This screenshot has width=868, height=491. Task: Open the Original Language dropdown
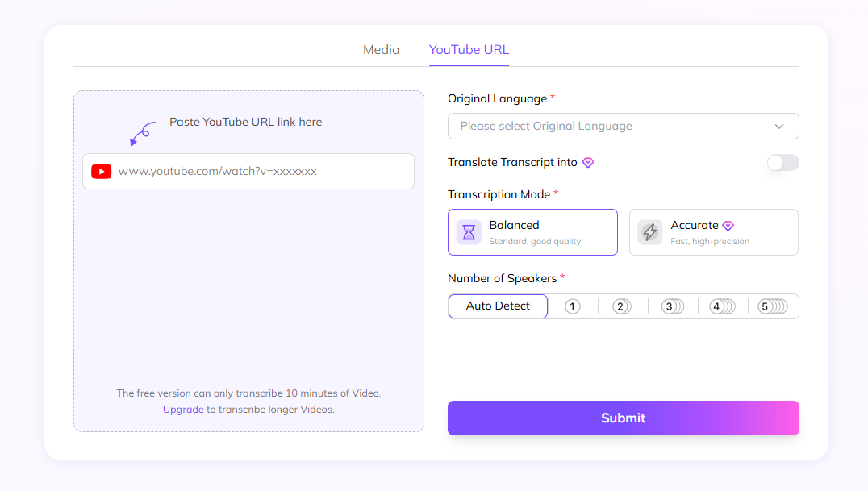coord(623,126)
